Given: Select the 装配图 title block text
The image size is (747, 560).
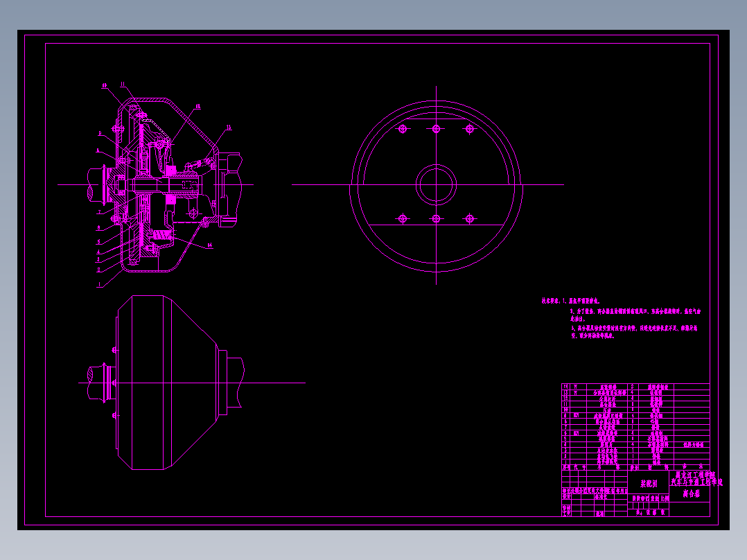Looking at the screenshot, I should coord(649,484).
